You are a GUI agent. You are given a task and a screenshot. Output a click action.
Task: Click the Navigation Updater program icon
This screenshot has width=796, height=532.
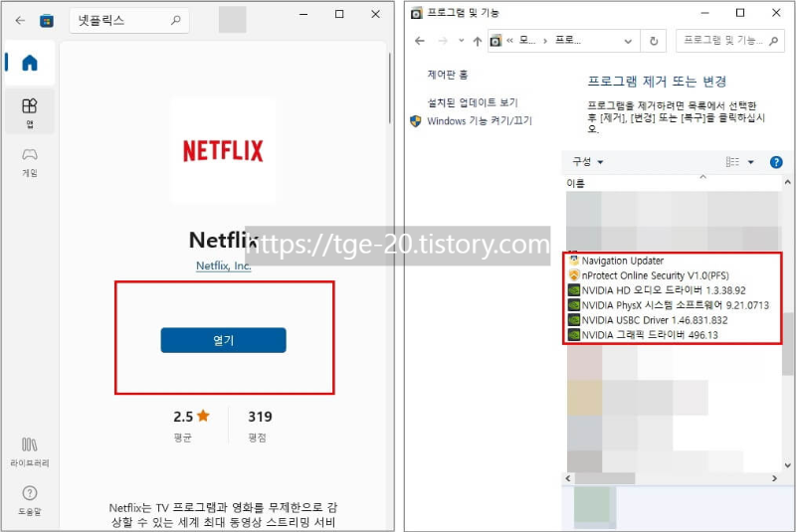point(574,261)
